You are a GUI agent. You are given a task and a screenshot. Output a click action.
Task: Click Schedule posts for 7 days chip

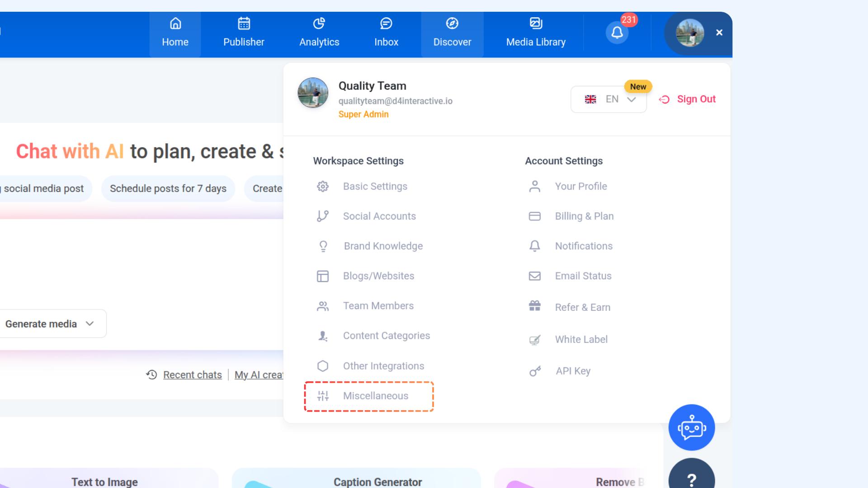[168, 188]
